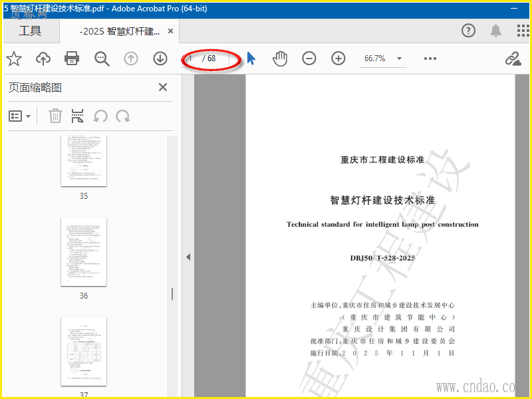Screen dimensions: 532x399
Task: Collapse the navigation pane with the arrow
Action: tap(188, 257)
